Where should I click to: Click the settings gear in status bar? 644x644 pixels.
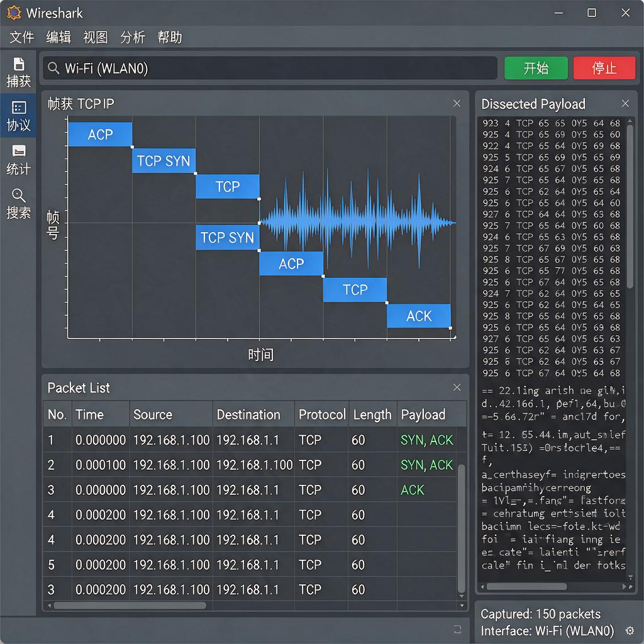click(629, 630)
